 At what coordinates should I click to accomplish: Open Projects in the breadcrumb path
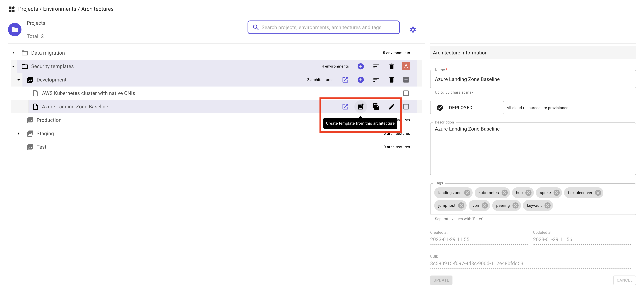[x=28, y=9]
